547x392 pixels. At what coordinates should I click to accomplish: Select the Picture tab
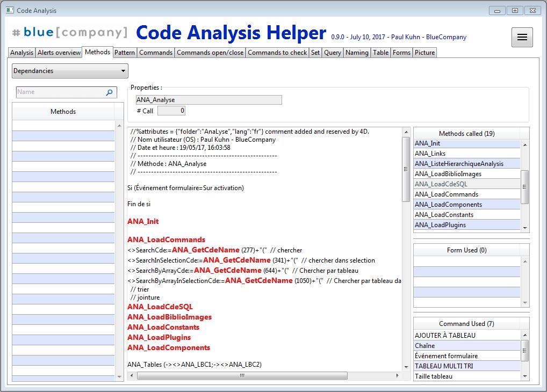coord(424,53)
